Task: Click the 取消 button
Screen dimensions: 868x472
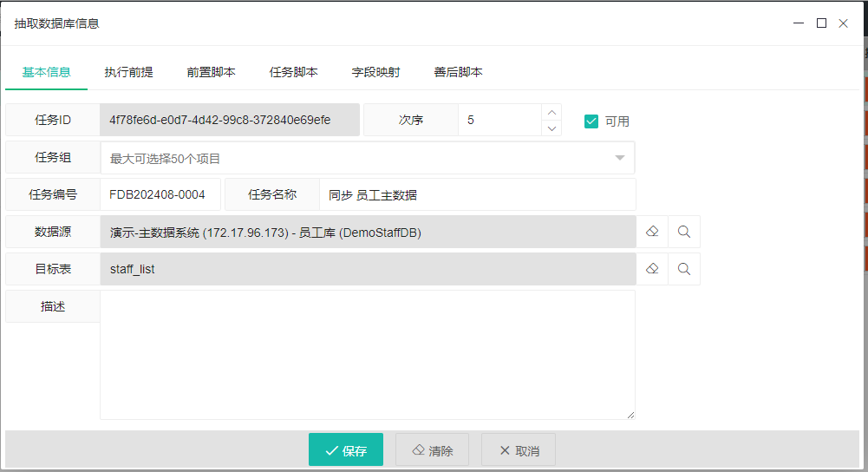Action: click(x=519, y=449)
